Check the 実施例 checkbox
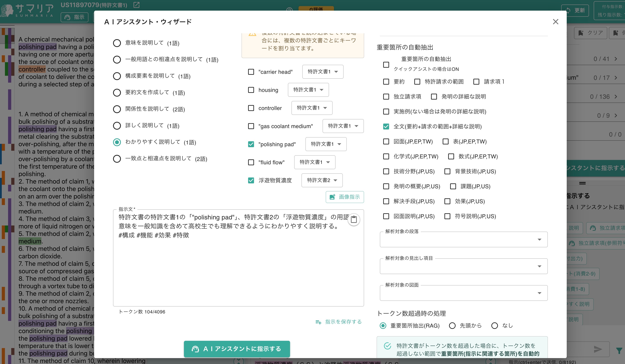This screenshot has width=625, height=364. tap(386, 112)
